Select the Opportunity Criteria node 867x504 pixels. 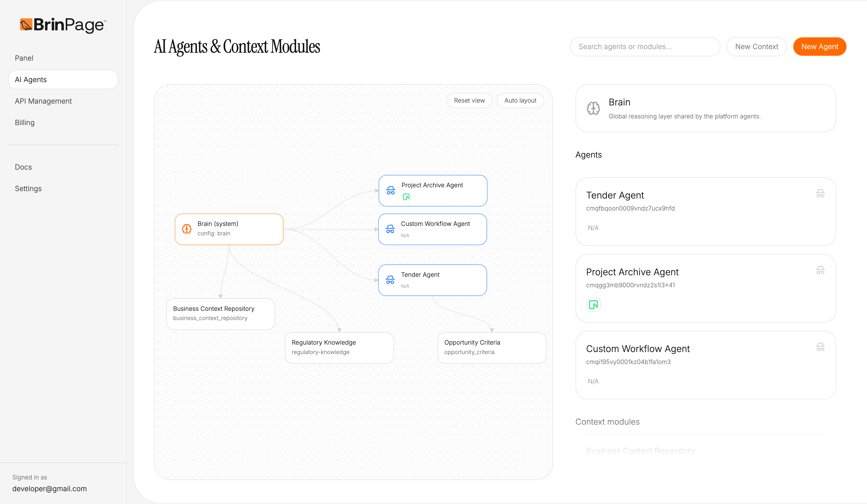click(x=492, y=347)
